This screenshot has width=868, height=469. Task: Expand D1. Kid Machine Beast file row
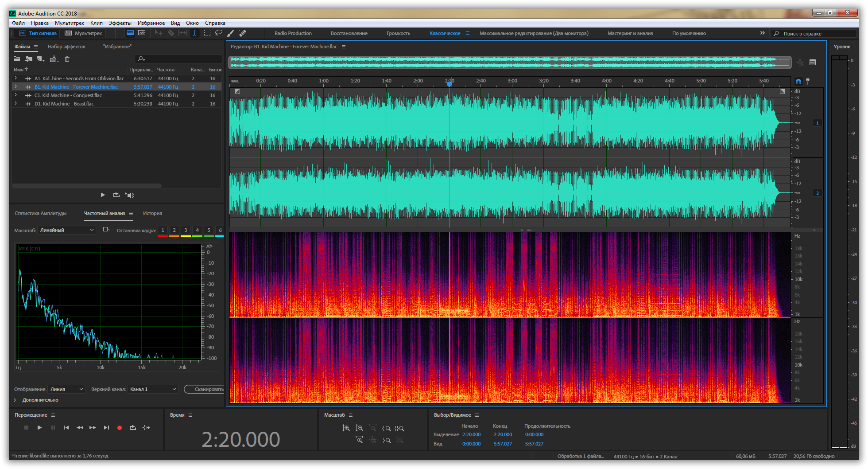click(x=16, y=104)
